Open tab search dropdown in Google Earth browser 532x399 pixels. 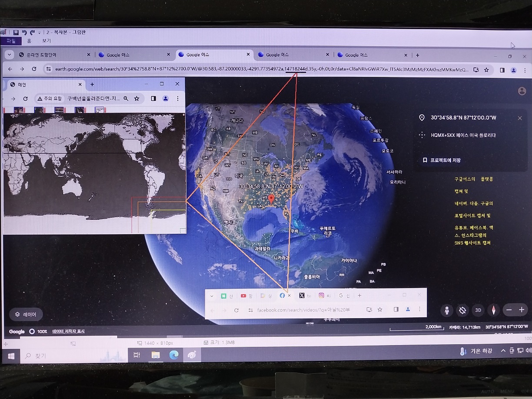tap(9, 55)
